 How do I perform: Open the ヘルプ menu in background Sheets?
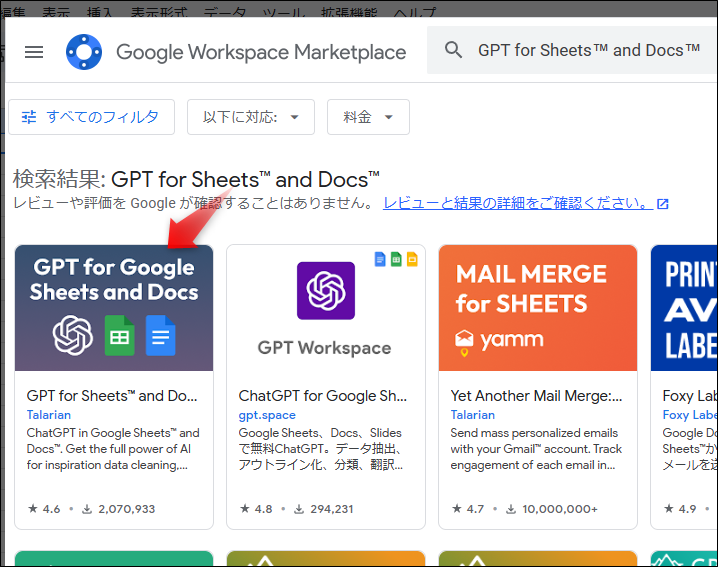click(x=414, y=12)
